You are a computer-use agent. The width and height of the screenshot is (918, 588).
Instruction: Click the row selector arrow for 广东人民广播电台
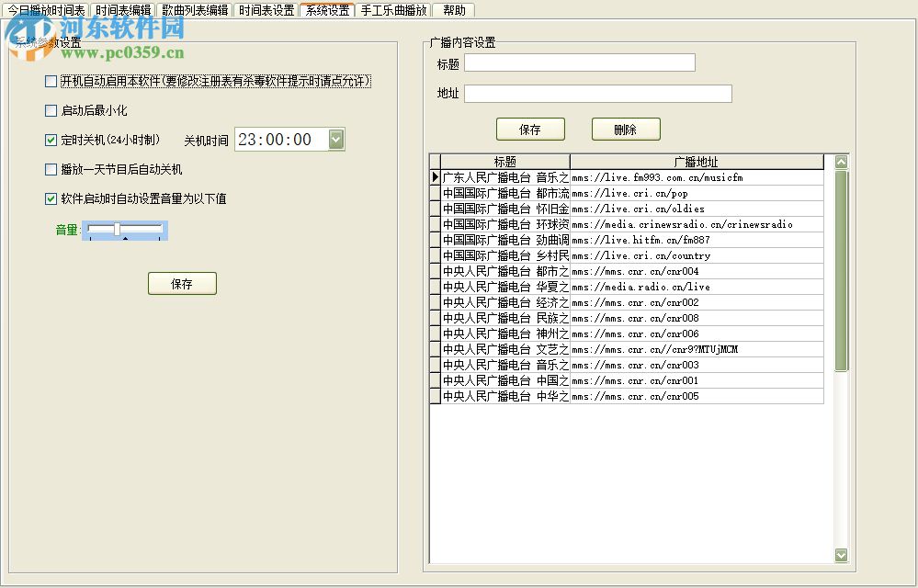pyautogui.click(x=435, y=177)
